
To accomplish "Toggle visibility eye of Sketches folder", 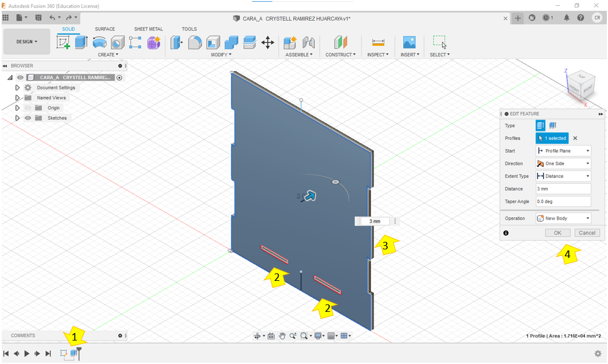I will click(x=28, y=118).
